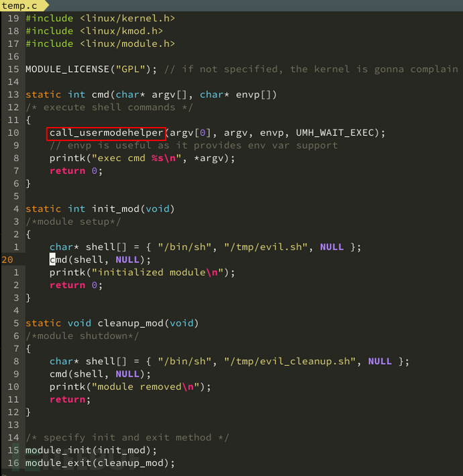Click the '#include <linux/module.h>' line

point(100,44)
